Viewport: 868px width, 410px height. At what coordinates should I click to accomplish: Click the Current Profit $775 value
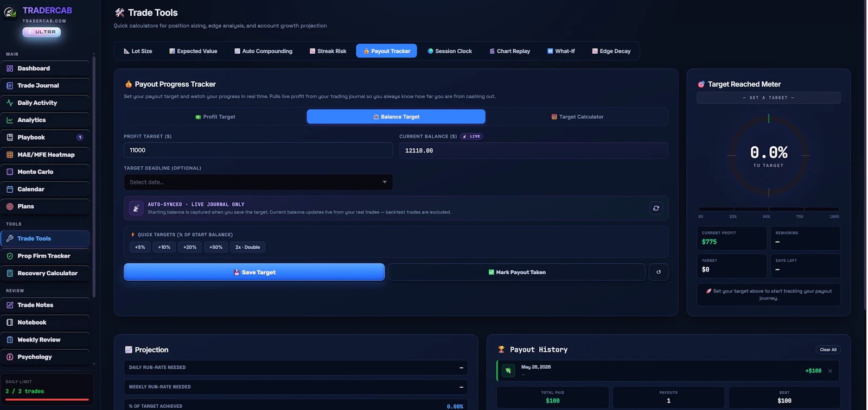(x=709, y=242)
